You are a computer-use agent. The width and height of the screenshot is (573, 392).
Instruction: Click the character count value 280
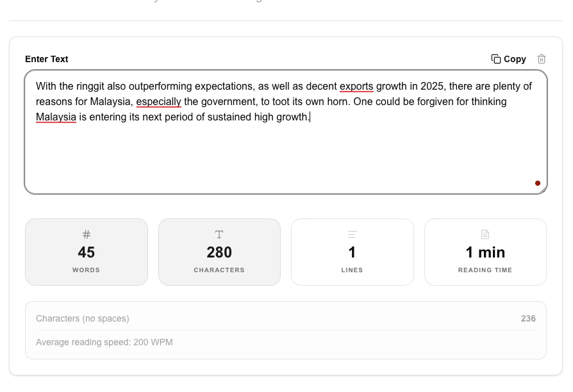click(219, 252)
